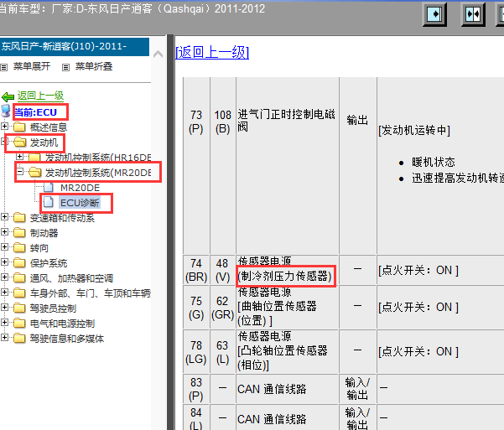Click the 变速箱和传动系 folder icon
The image size is (504, 430).
point(19,218)
